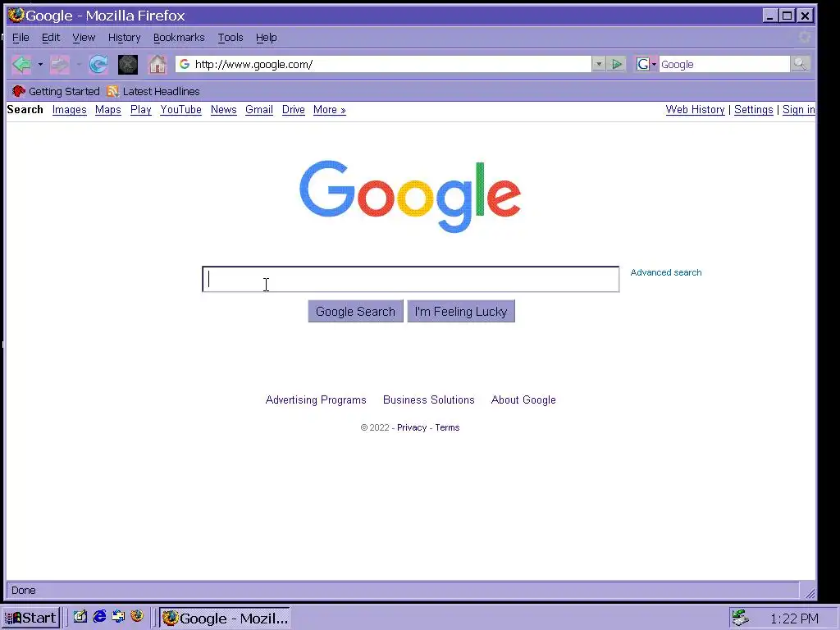
Task: Open the Forward button history dropdown arrow
Action: coord(79,65)
